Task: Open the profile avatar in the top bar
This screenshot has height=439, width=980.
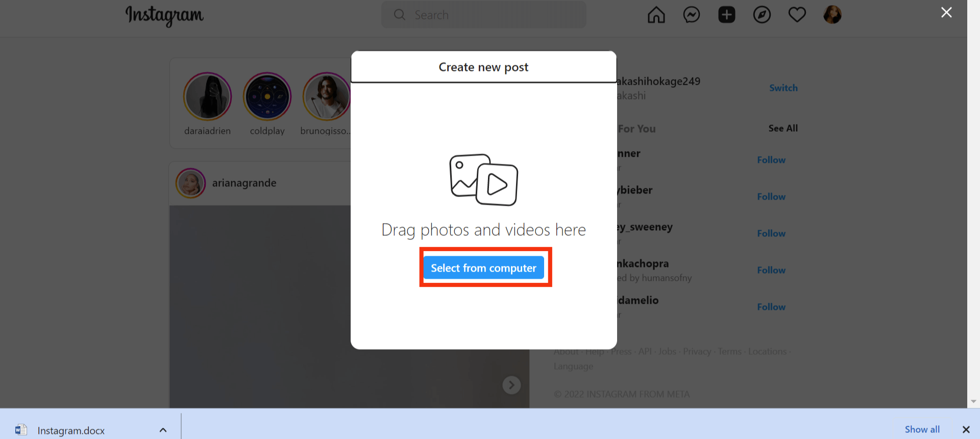Action: pos(832,15)
